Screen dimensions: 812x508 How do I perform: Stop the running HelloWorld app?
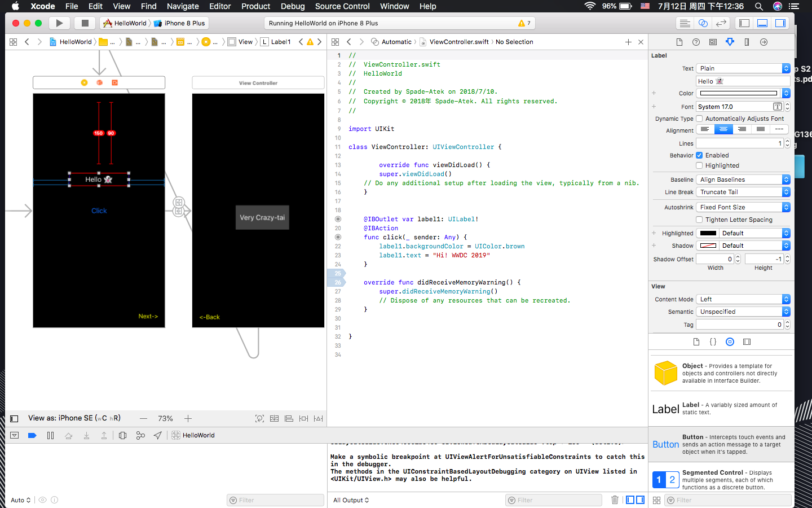pos(85,23)
